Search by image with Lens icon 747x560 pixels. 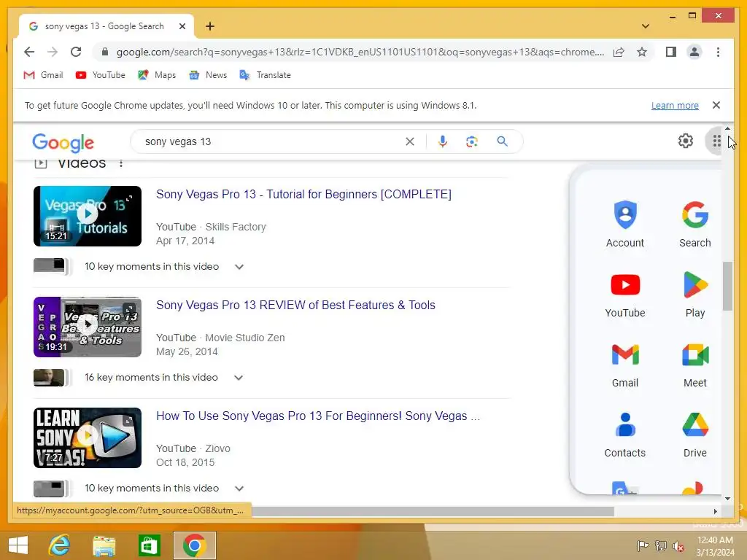click(x=472, y=141)
